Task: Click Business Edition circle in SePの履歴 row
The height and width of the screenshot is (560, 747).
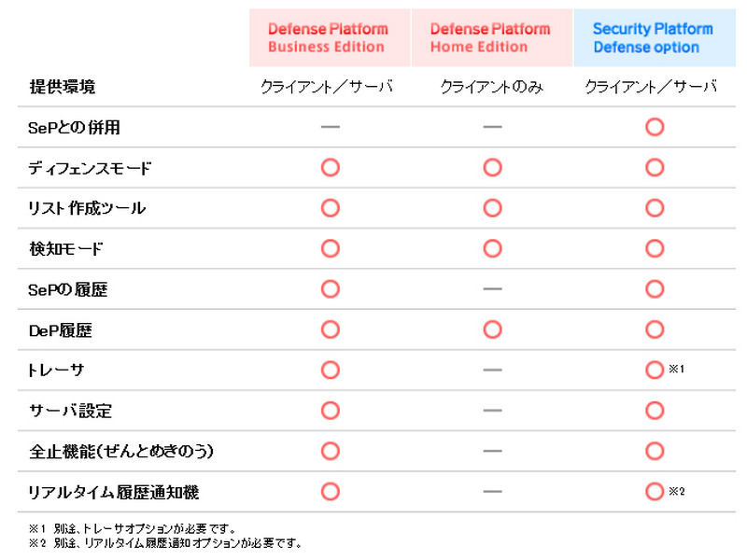Action: [x=330, y=289]
